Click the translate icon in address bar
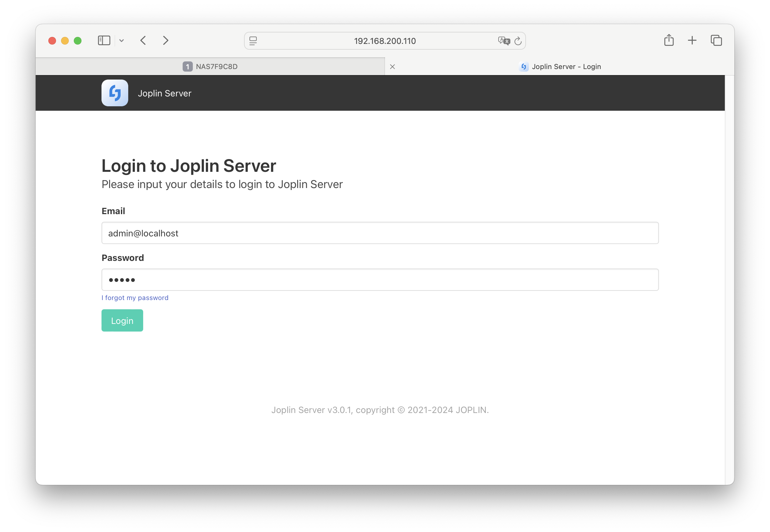This screenshot has width=770, height=532. pyautogui.click(x=504, y=41)
